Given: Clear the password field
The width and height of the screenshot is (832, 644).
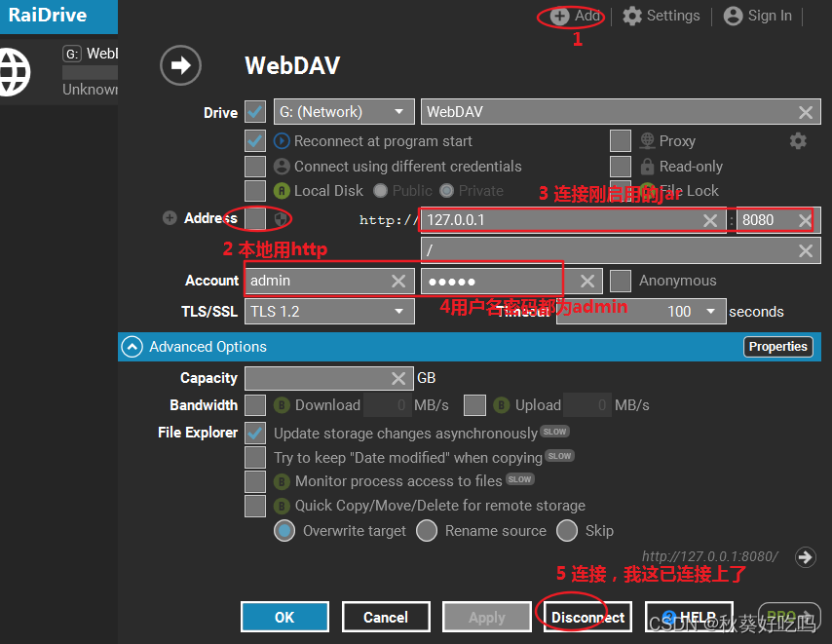Looking at the screenshot, I should click(x=587, y=282).
